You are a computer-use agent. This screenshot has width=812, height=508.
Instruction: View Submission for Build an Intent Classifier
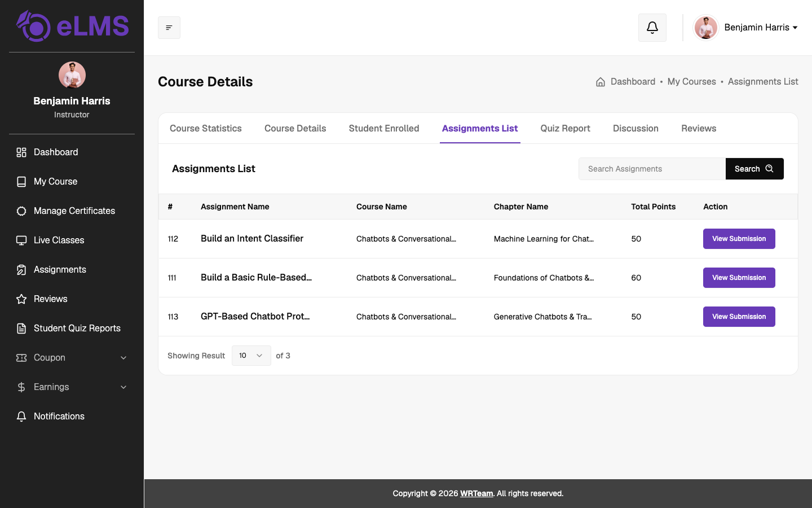(x=739, y=239)
